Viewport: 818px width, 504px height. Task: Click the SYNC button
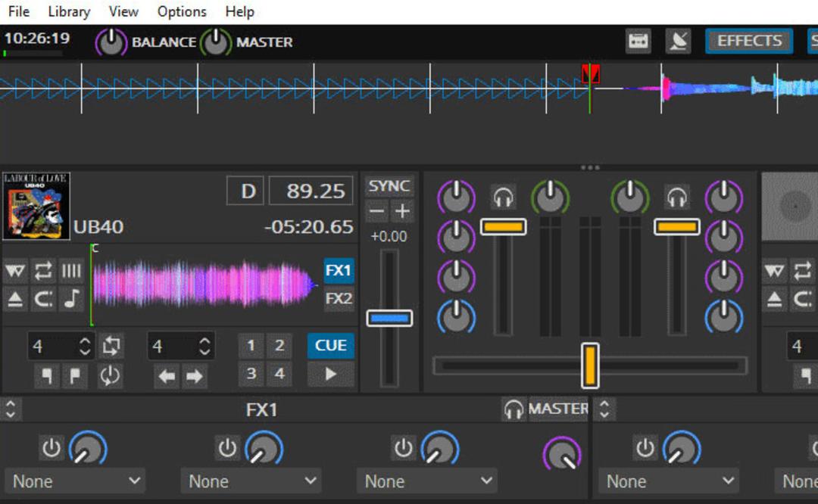click(x=389, y=186)
